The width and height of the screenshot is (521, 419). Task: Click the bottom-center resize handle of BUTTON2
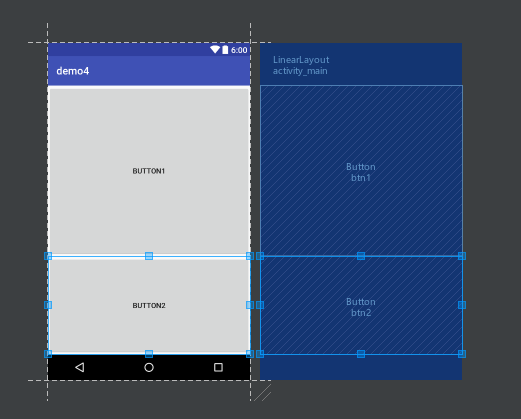click(x=149, y=354)
